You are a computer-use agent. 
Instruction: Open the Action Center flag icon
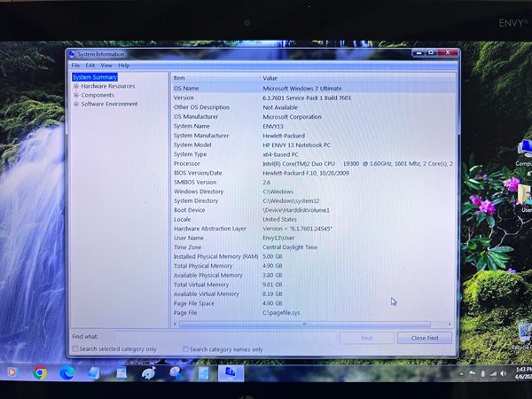point(472,373)
